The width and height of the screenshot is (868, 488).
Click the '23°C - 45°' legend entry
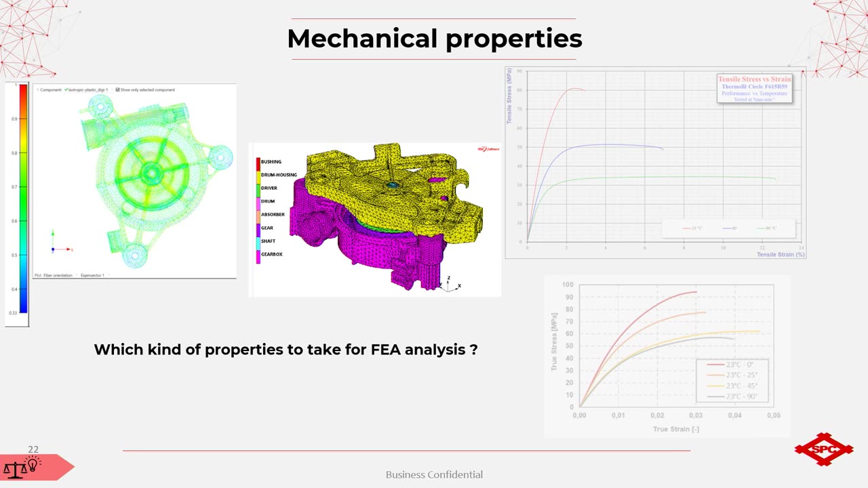[x=732, y=386]
